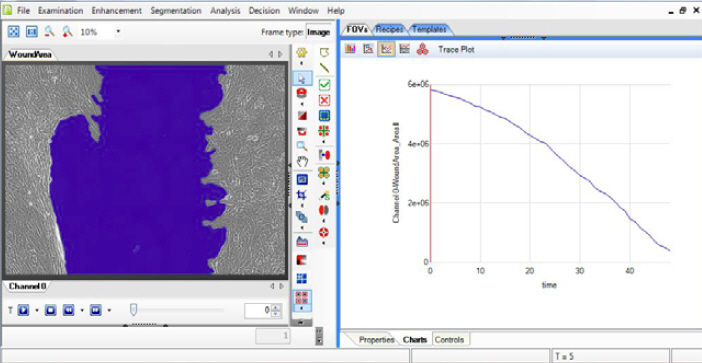Image resolution: width=702 pixels, height=363 pixels.
Task: Open the 10% zoom level dropdown
Action: pyautogui.click(x=118, y=32)
